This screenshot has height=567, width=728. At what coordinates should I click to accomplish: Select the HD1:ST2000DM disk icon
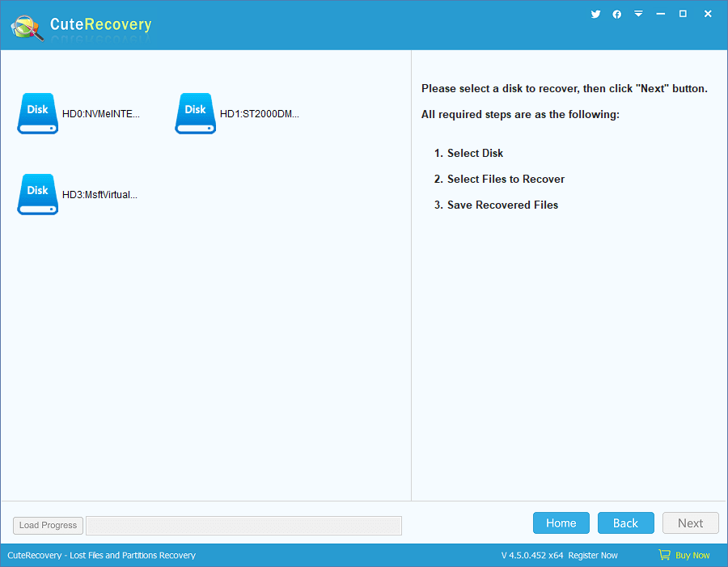196,114
